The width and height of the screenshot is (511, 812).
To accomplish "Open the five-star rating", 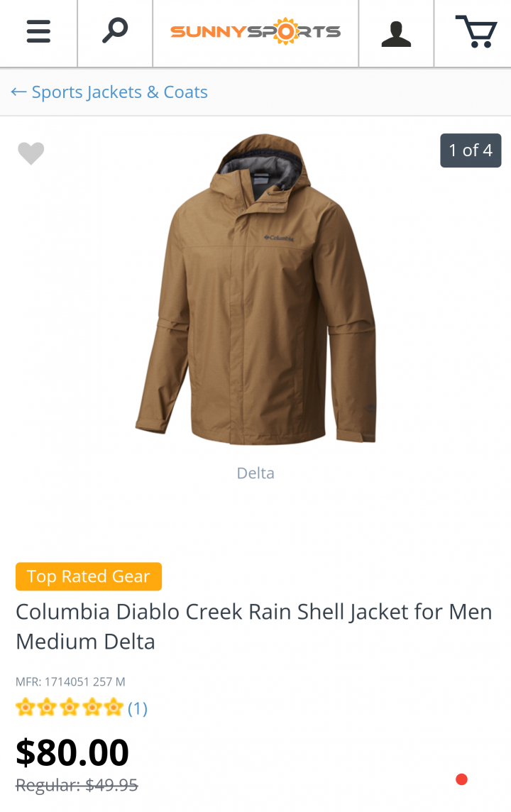I will tap(70, 708).
